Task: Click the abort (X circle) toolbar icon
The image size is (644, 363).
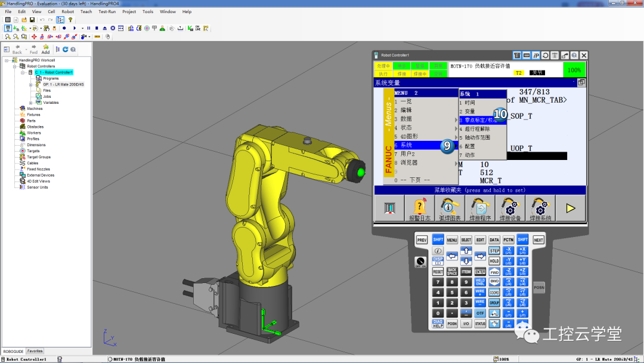Action: (x=113, y=29)
